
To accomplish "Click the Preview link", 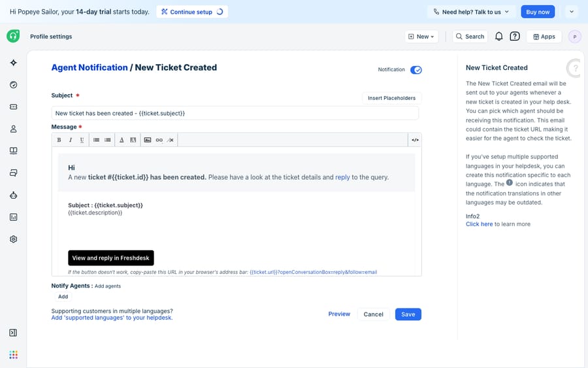I will coord(339,314).
